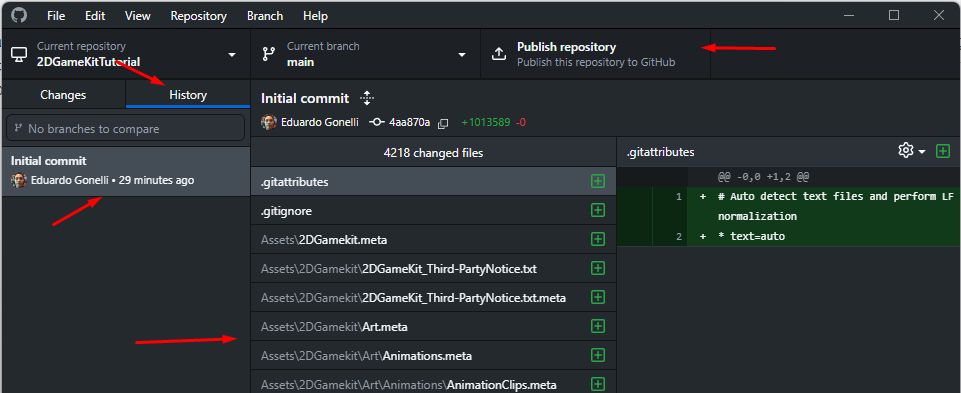Viewport: 961px width, 393px height.
Task: Click the +1013589 added lines count
Action: [486, 122]
